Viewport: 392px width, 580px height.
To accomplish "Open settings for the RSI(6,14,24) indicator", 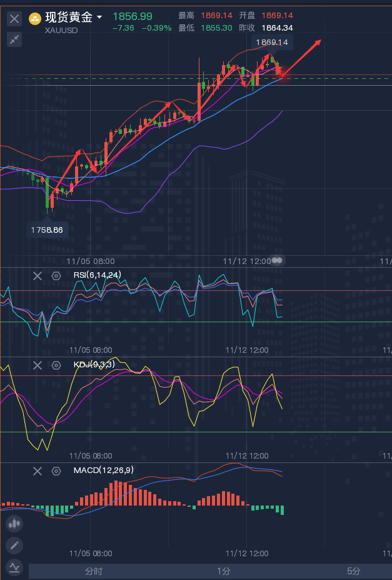I will tap(56, 275).
